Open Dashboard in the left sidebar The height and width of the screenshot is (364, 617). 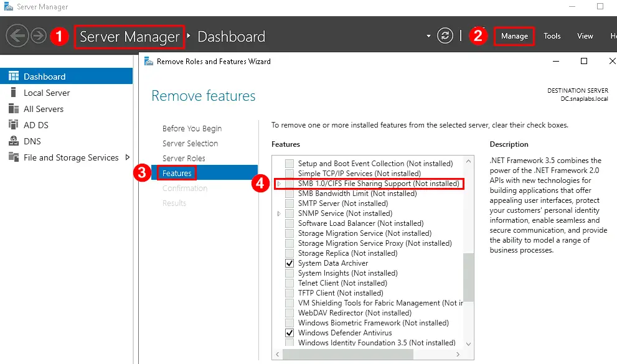click(66, 76)
